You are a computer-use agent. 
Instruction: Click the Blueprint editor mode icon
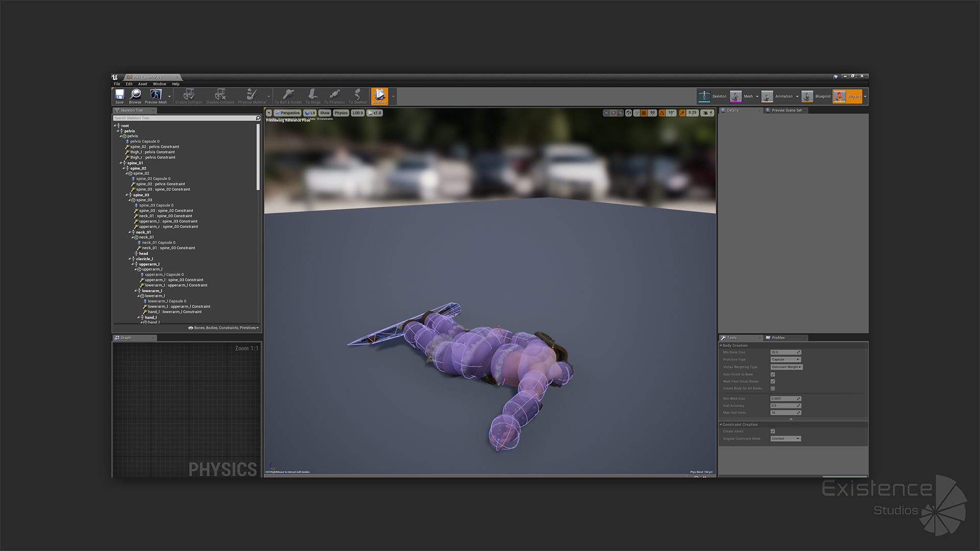807,96
